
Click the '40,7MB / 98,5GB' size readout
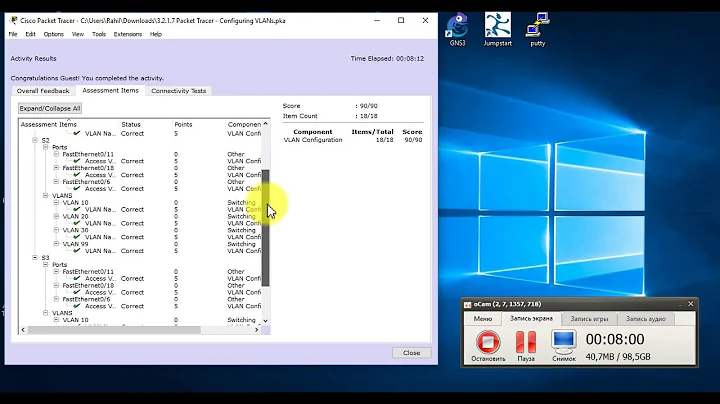(618, 357)
